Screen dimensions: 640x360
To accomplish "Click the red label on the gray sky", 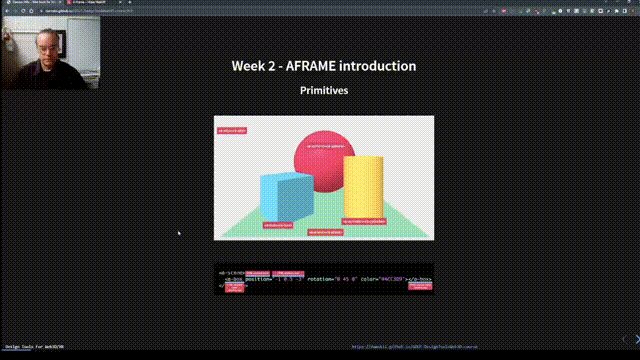I will [232, 131].
